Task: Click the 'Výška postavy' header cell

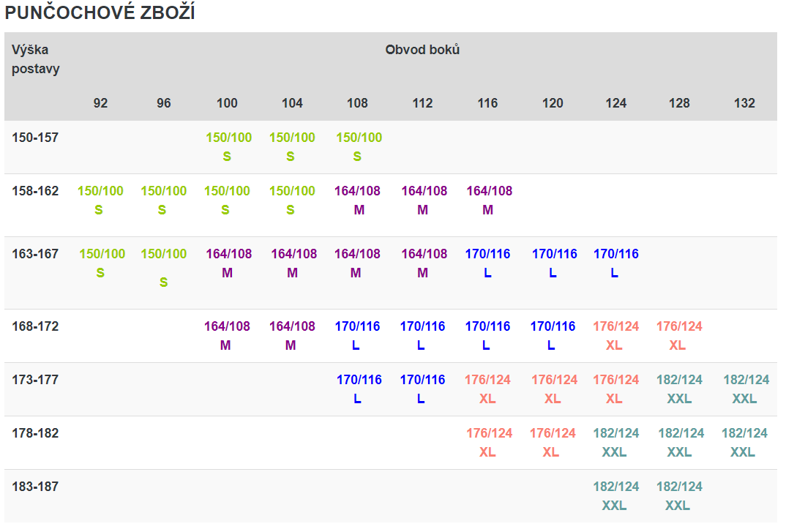Action: pos(36,59)
